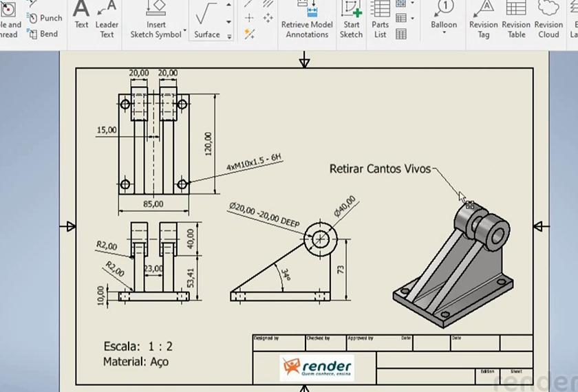The width and height of the screenshot is (578, 392).
Task: Select the Text annotation tool
Action: tap(81, 17)
